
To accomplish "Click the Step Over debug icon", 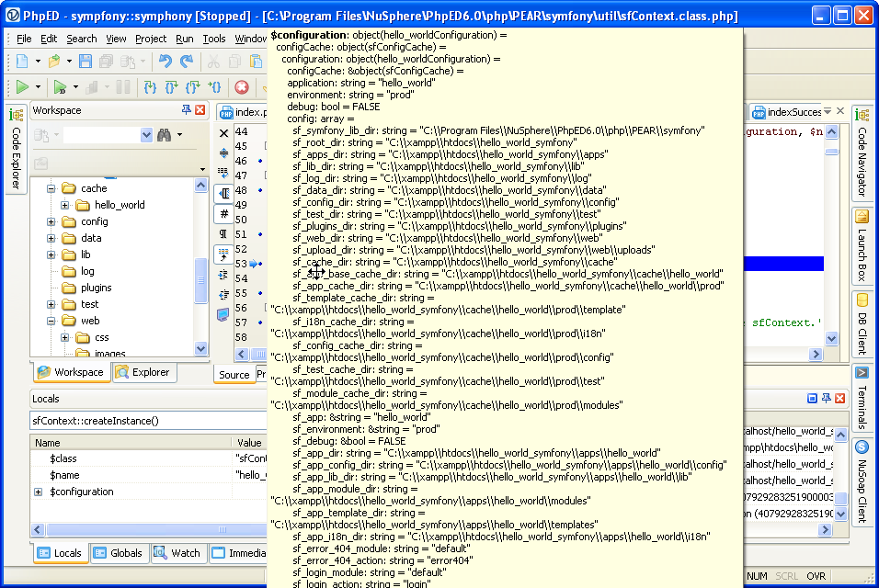I will click(171, 87).
